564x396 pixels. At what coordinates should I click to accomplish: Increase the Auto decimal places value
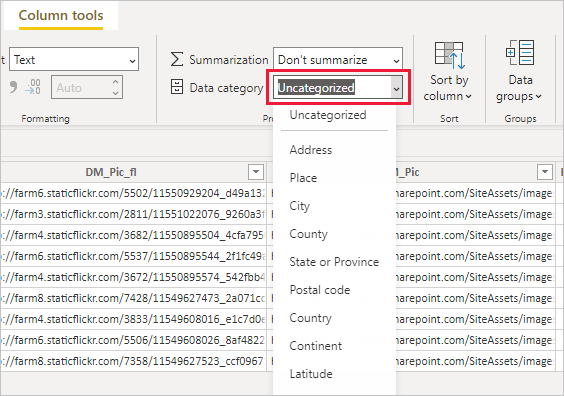pyautogui.click(x=115, y=82)
